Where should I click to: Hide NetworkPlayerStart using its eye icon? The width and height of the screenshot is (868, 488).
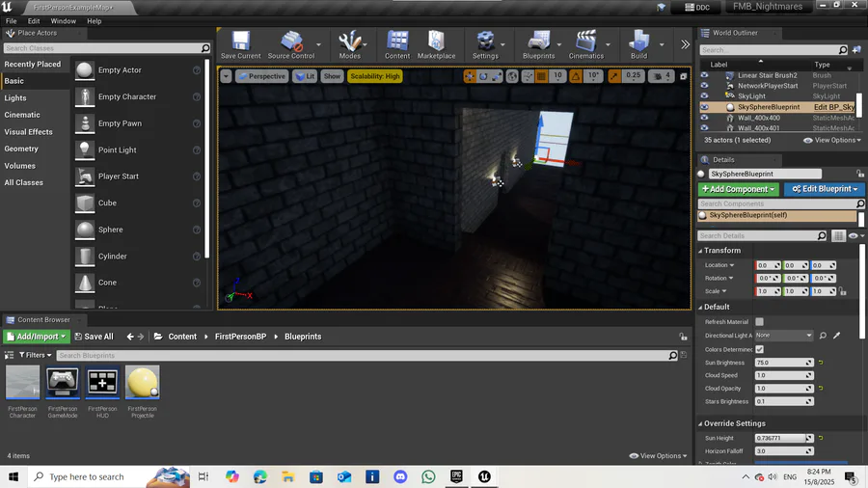tap(704, 86)
